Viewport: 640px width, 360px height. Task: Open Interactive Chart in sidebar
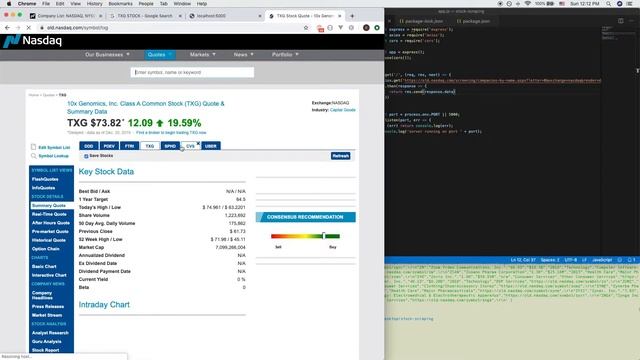pyautogui.click(x=49, y=275)
